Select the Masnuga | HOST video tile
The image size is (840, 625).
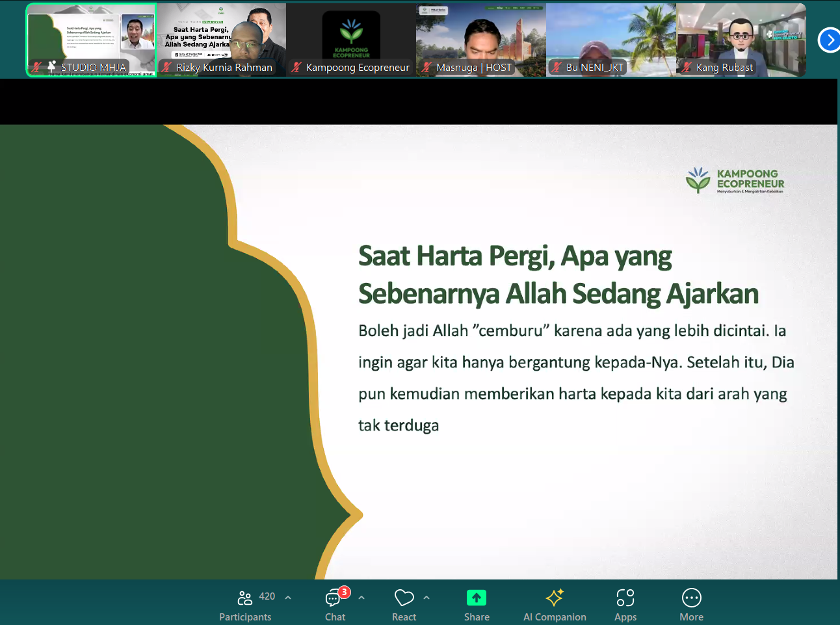point(480,36)
